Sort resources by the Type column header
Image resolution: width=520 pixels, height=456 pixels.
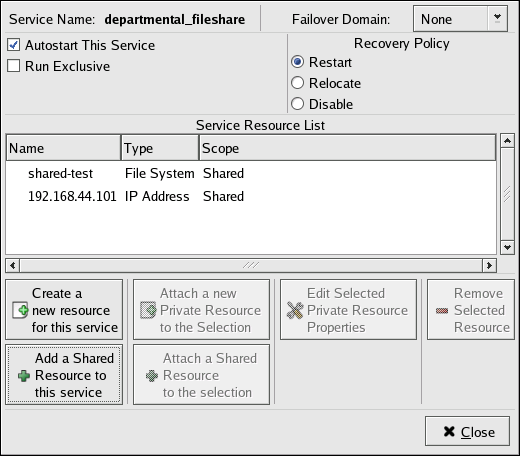160,148
